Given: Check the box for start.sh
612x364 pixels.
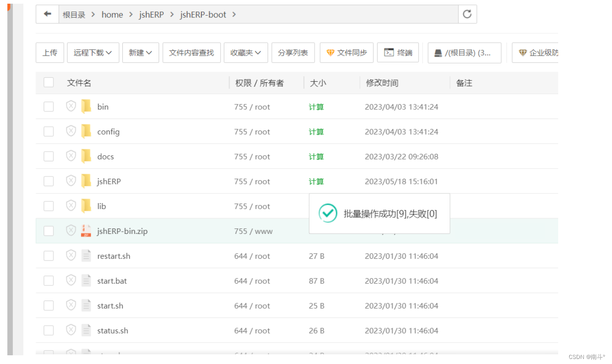Looking at the screenshot, I should 49,305.
